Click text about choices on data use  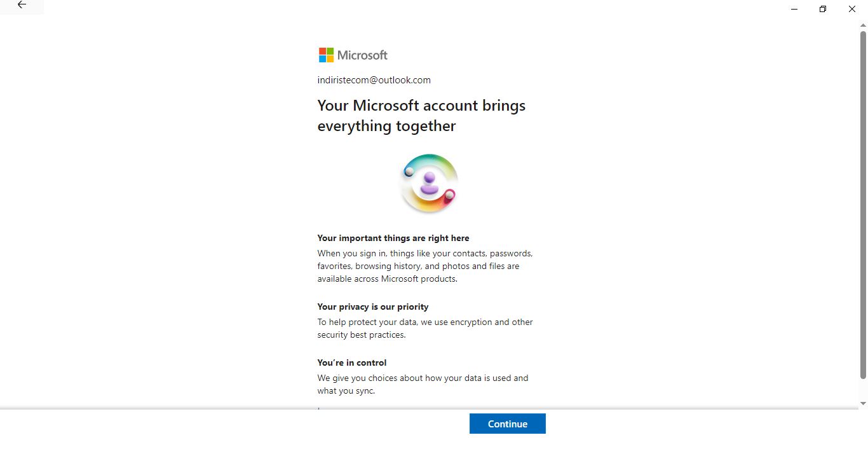coord(423,384)
